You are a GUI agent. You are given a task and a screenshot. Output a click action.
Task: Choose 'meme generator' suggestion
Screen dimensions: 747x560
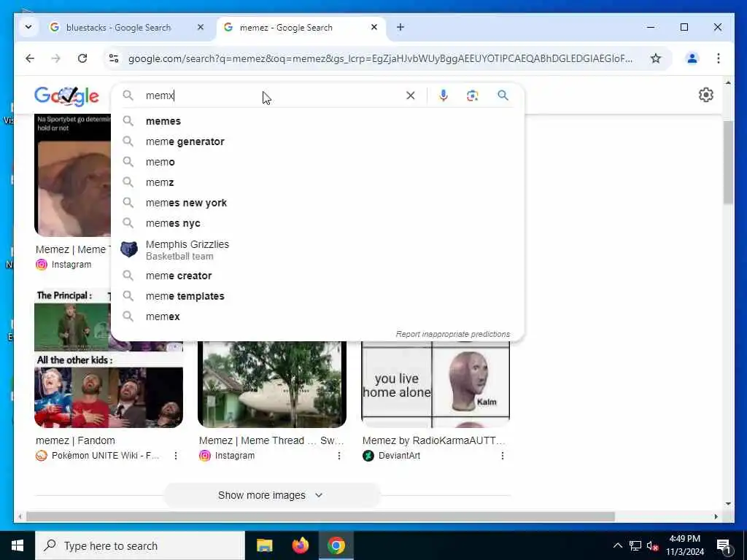pos(317,141)
